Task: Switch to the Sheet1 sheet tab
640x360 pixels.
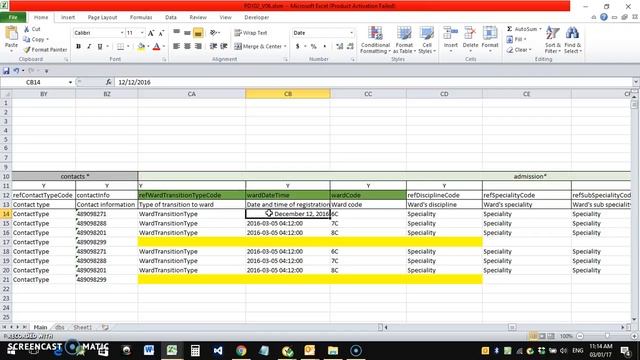Action: coord(82,327)
